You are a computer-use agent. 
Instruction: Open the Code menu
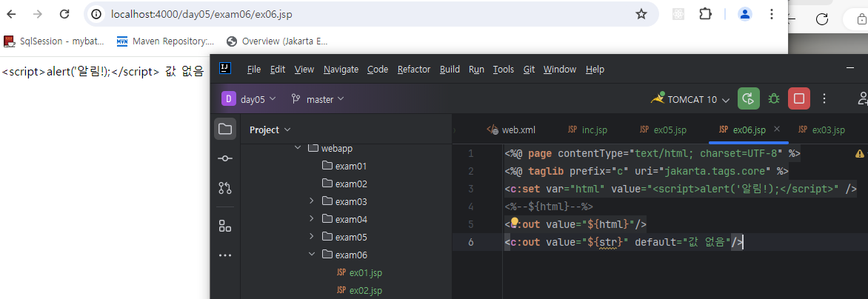(x=378, y=69)
